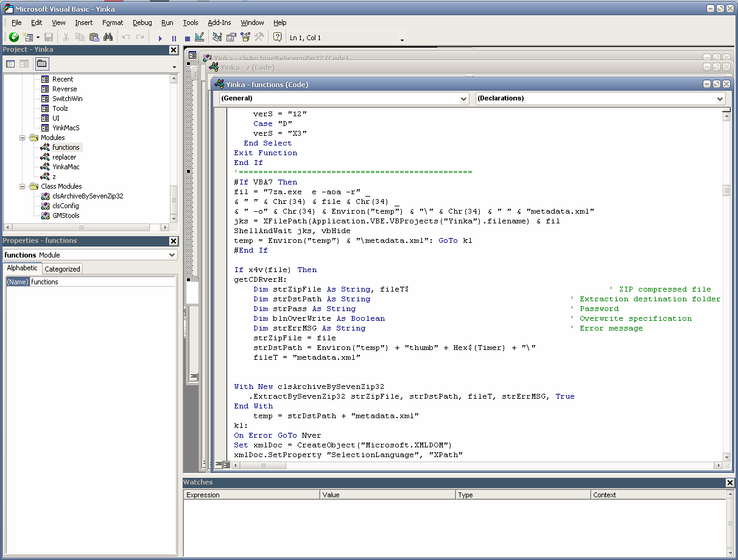Switch to Procedure View at code bottom
This screenshot has width=738, height=560.
[219, 465]
